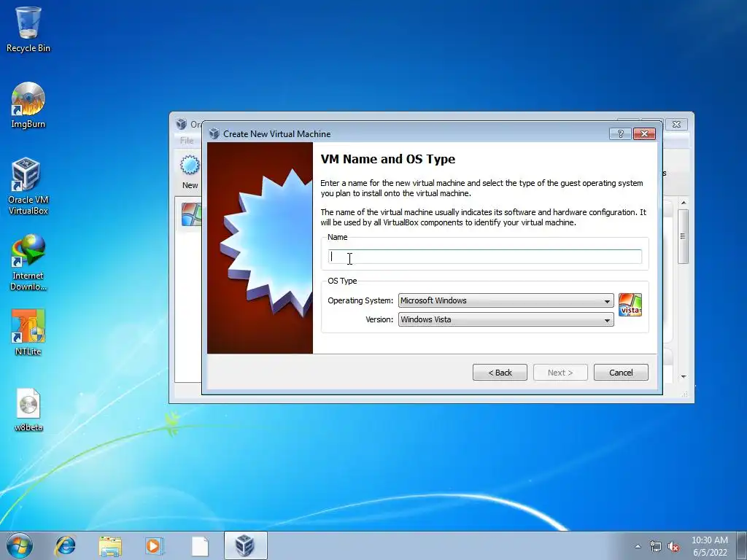The width and height of the screenshot is (747, 560).
Task: Click the VirtualBox Manager scrollbar up arrow
Action: coord(684,203)
